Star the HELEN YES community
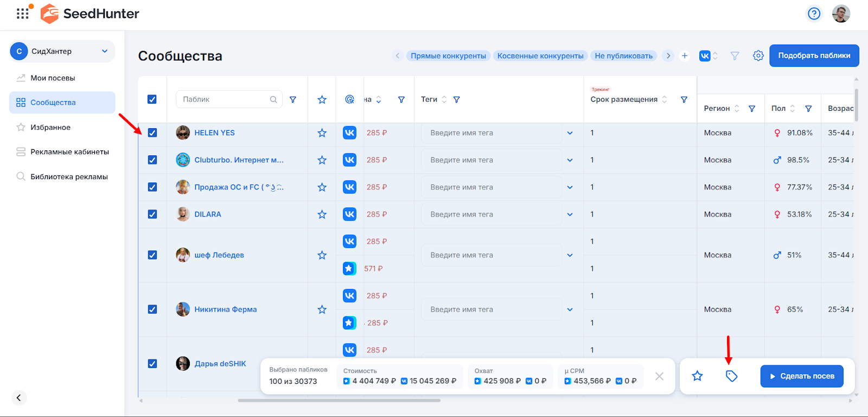Screen dimensions: 868x417 [322, 133]
